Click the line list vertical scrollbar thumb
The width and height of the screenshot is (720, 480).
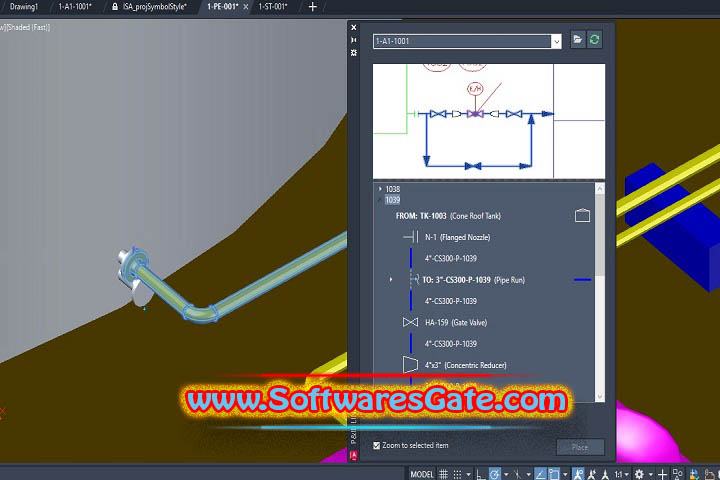(x=600, y=236)
